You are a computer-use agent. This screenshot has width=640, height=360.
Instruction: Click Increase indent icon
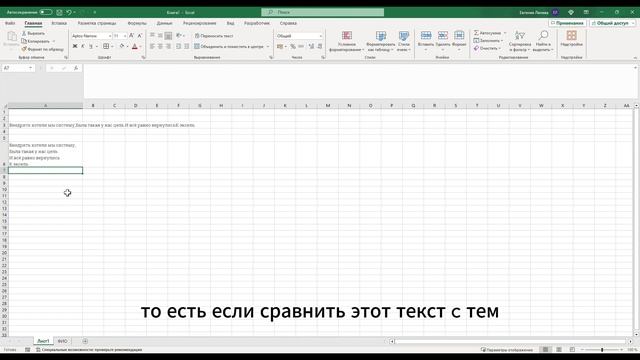[187, 47]
